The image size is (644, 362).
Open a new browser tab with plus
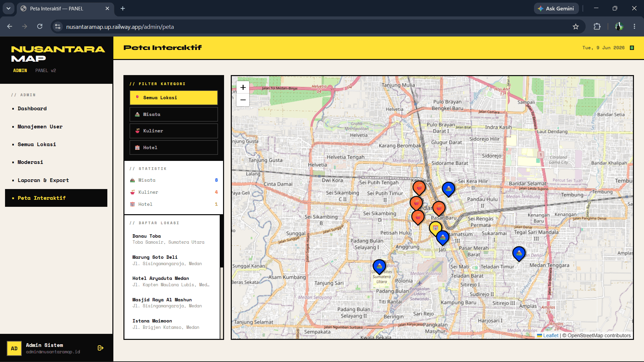pyautogui.click(x=123, y=8)
